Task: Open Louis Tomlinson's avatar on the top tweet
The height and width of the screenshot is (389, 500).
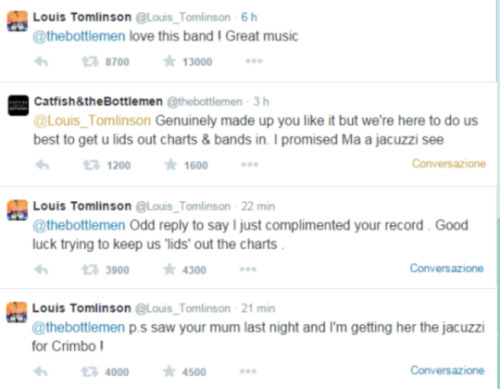Action: click(17, 21)
